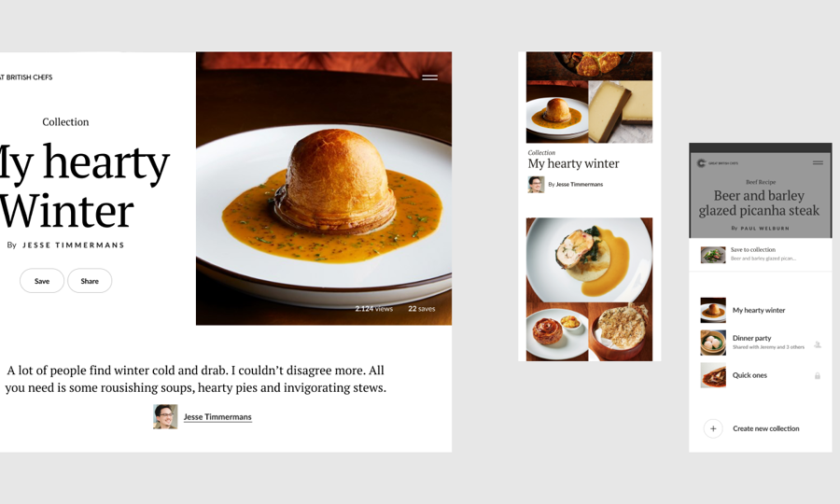
Task: Click the Save button
Action: tap(42, 281)
